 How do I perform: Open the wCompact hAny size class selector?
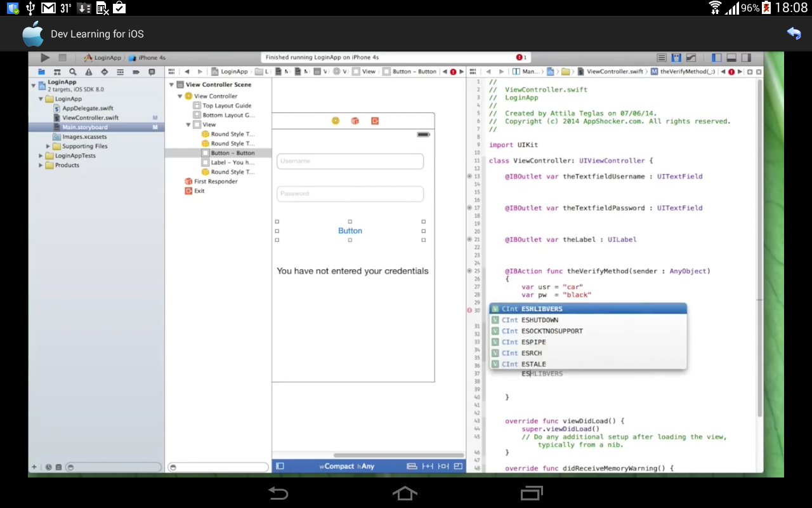click(x=346, y=466)
